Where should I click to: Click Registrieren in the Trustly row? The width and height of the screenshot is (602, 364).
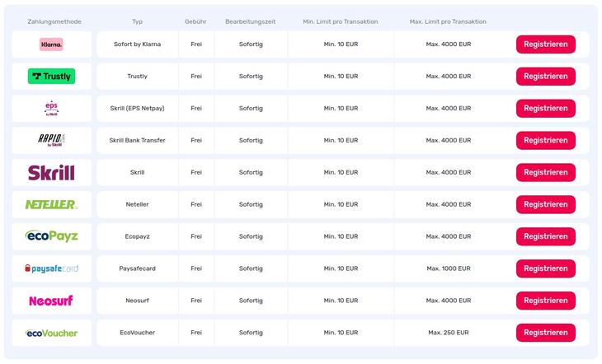pos(546,77)
